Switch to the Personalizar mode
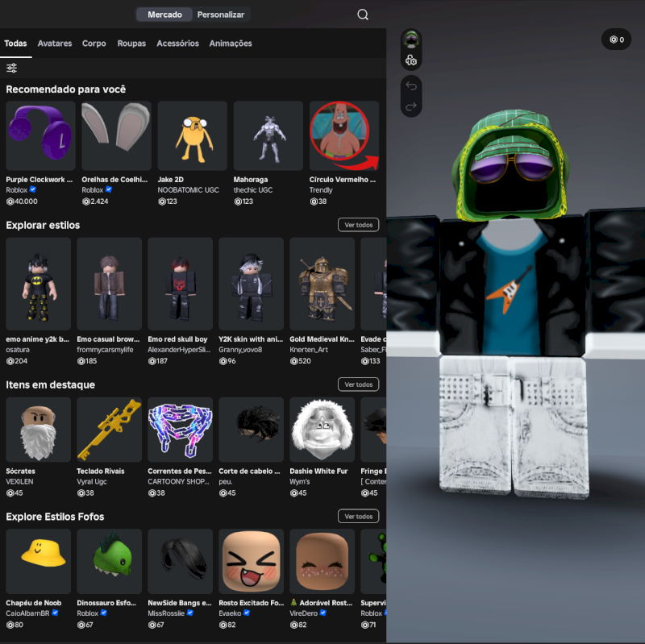 point(220,15)
